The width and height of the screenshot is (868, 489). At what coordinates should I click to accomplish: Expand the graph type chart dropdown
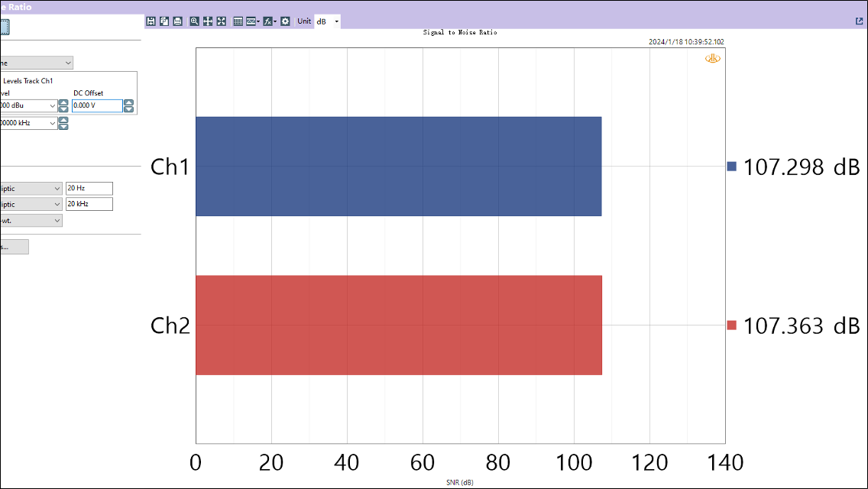coord(253,21)
